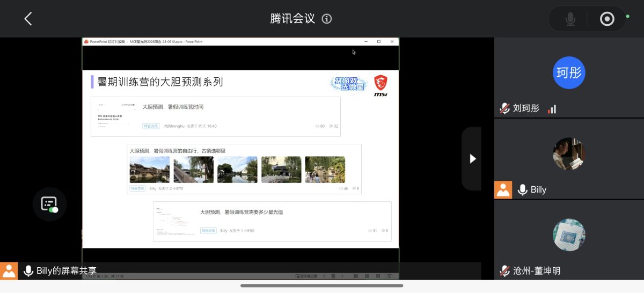Tap 沧州-董坤明's muted microphone icon
The image size is (644, 293).
(x=504, y=270)
